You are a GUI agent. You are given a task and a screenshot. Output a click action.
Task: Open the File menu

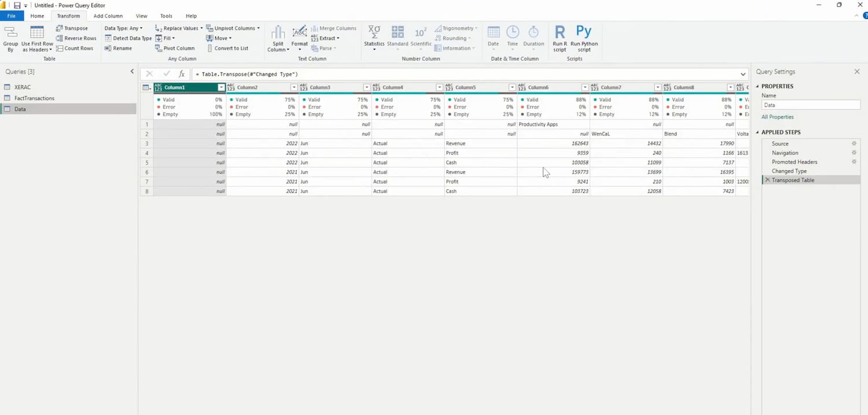pyautogui.click(x=12, y=16)
